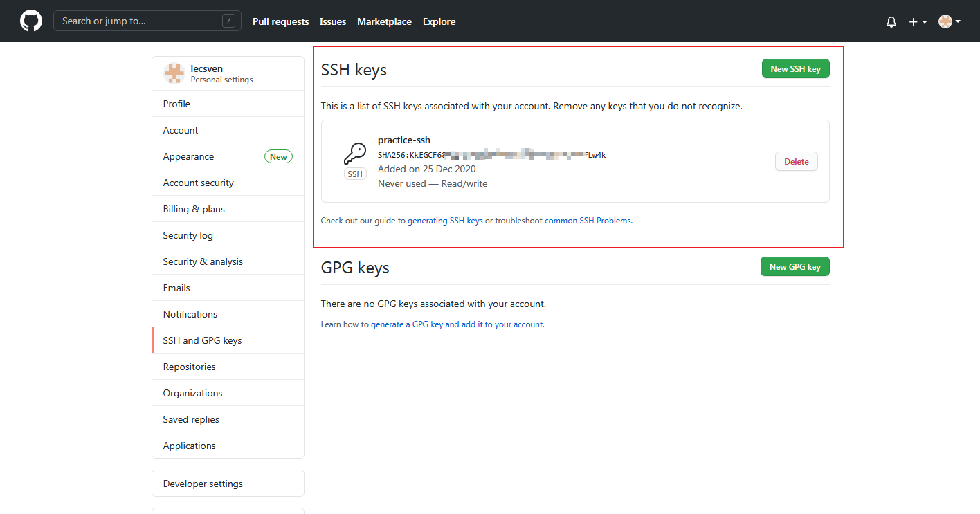Open Issues in top navigation
The width and height of the screenshot is (980, 514).
pyautogui.click(x=333, y=21)
